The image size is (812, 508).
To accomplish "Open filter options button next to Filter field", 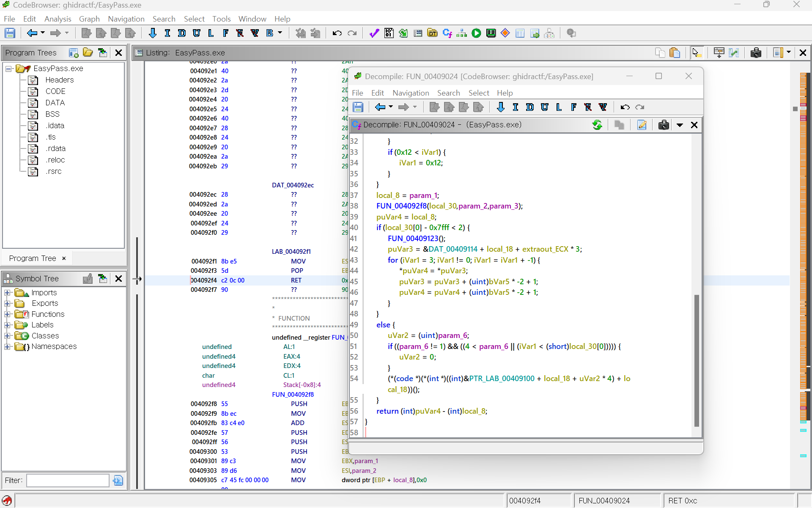I will click(118, 481).
